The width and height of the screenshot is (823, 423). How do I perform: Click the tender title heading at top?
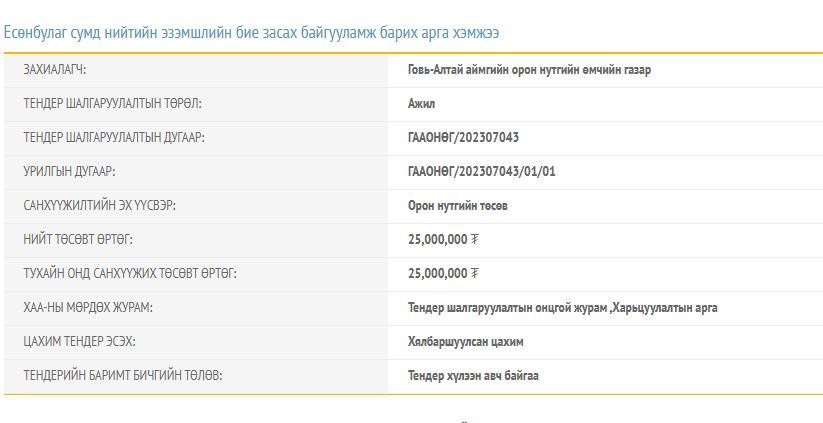coord(251,33)
